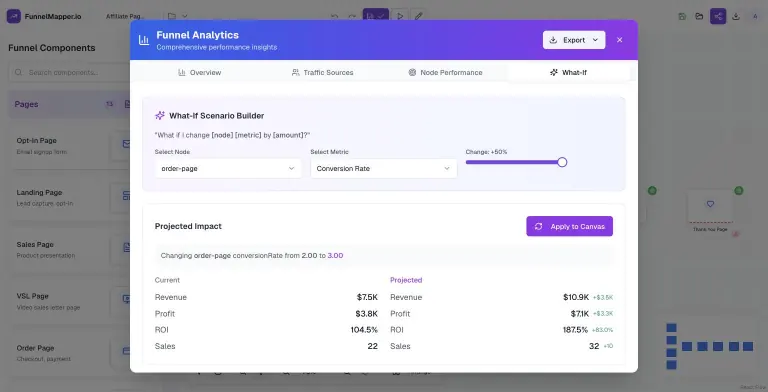Screen dimensions: 768x392
Task: Select the Order Page component
Action: point(70,353)
